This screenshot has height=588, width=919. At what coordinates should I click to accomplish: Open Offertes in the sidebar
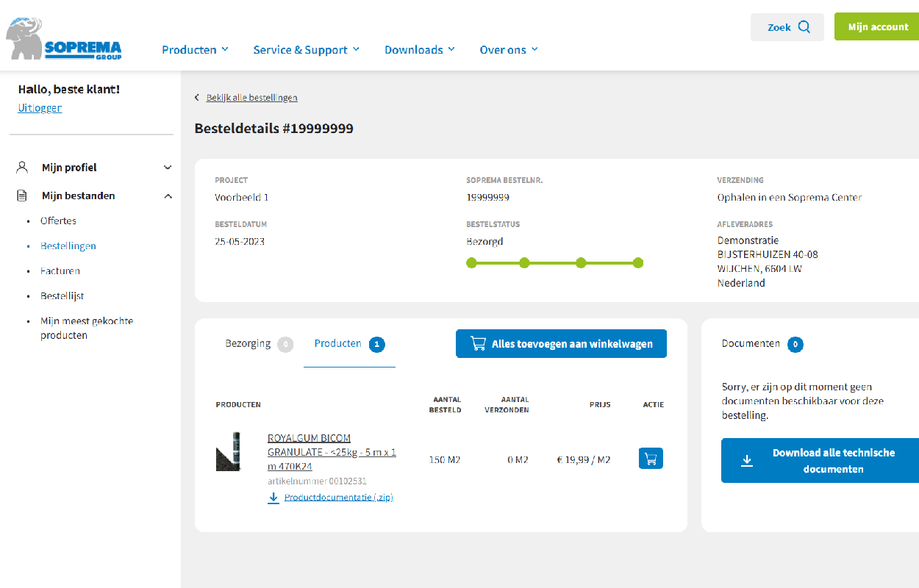[x=58, y=220]
